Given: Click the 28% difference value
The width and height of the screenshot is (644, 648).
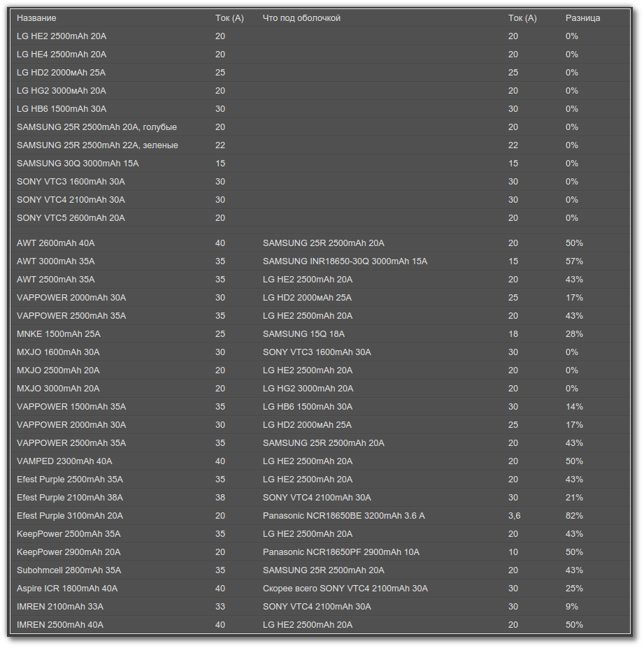Looking at the screenshot, I should (x=574, y=334).
